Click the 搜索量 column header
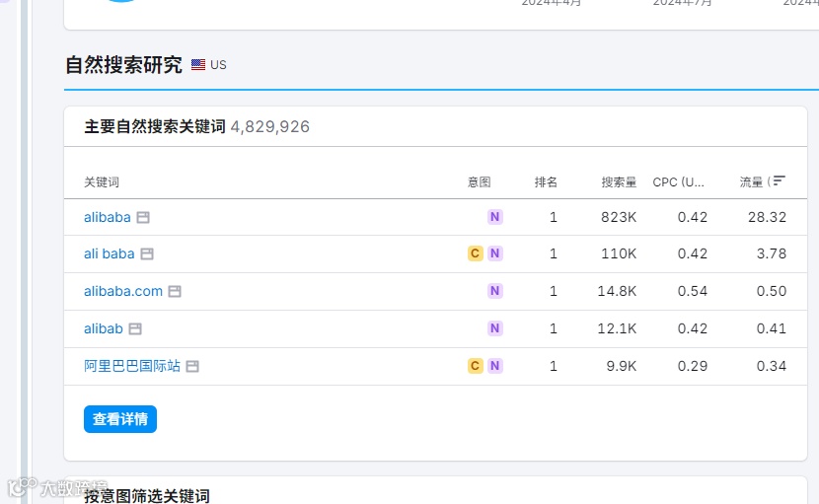The image size is (819, 504). (619, 182)
